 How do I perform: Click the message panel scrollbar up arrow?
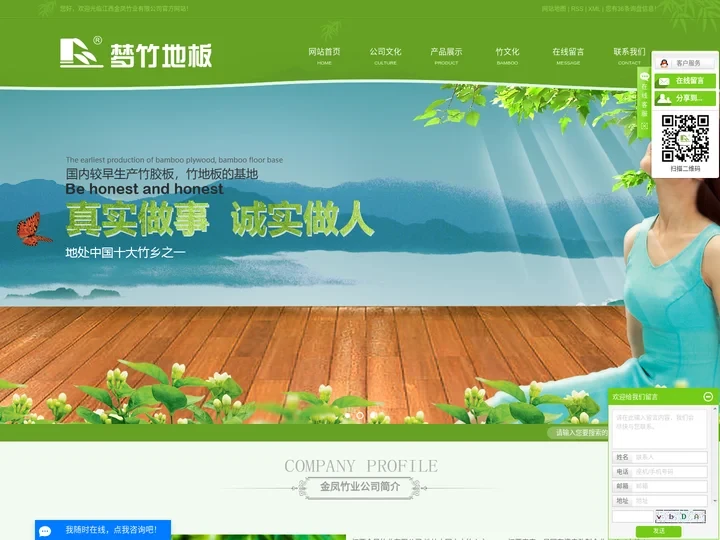pyautogui.click(x=714, y=409)
